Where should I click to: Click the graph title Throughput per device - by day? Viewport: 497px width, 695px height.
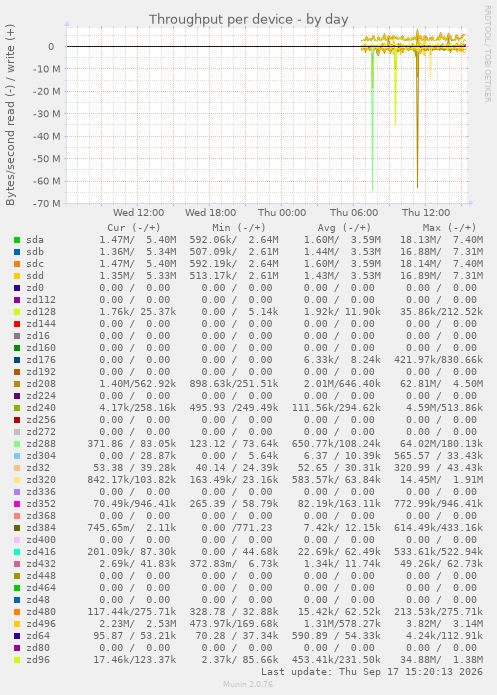248,20
